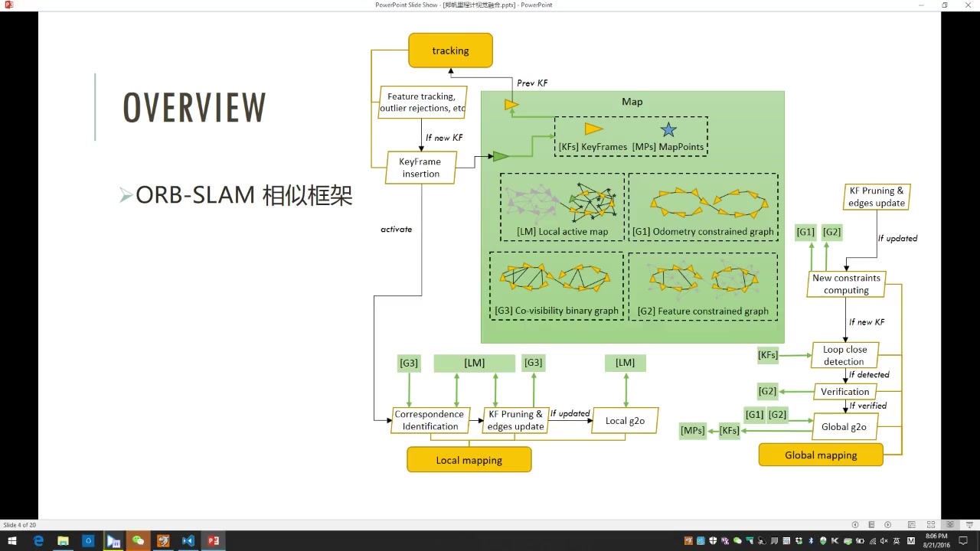This screenshot has width=980, height=551.
Task: Toggle the M input mode indicator
Action: coord(911,541)
